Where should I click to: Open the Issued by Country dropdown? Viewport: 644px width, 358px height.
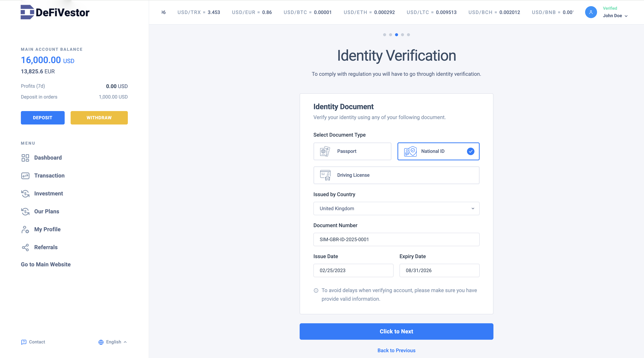(x=396, y=208)
